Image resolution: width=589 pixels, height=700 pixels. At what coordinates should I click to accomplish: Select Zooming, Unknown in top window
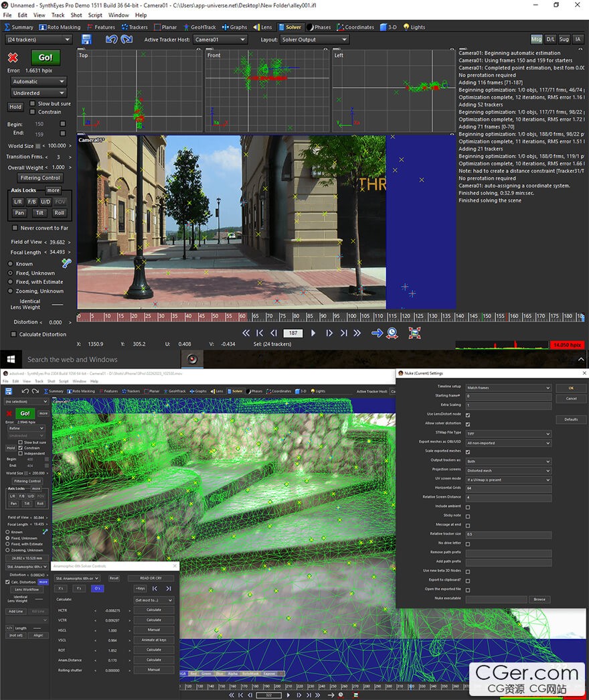(10, 291)
